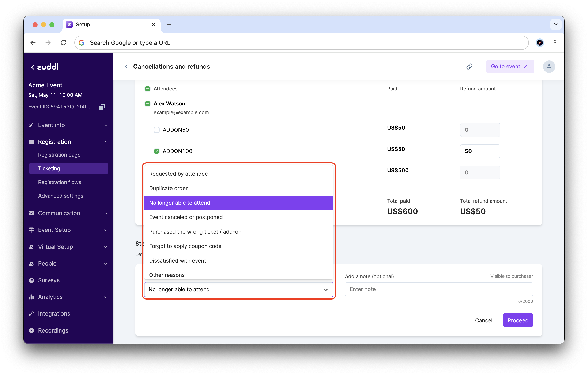Reload the browser page
588x375 pixels.
[64, 43]
